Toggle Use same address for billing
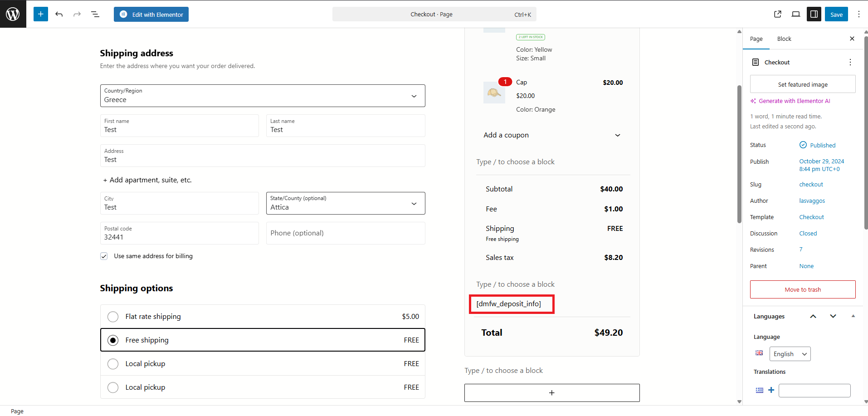 click(104, 256)
